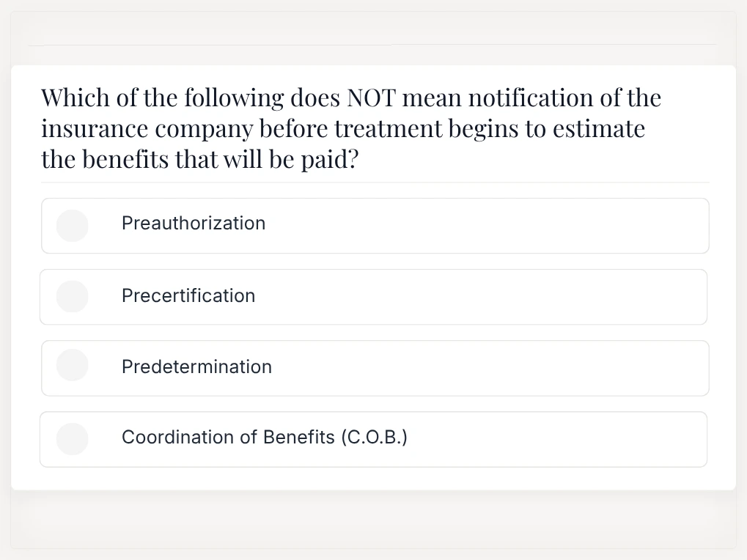The image size is (747, 560).
Task: Click the Preauthorization answer label
Action: [x=194, y=224]
